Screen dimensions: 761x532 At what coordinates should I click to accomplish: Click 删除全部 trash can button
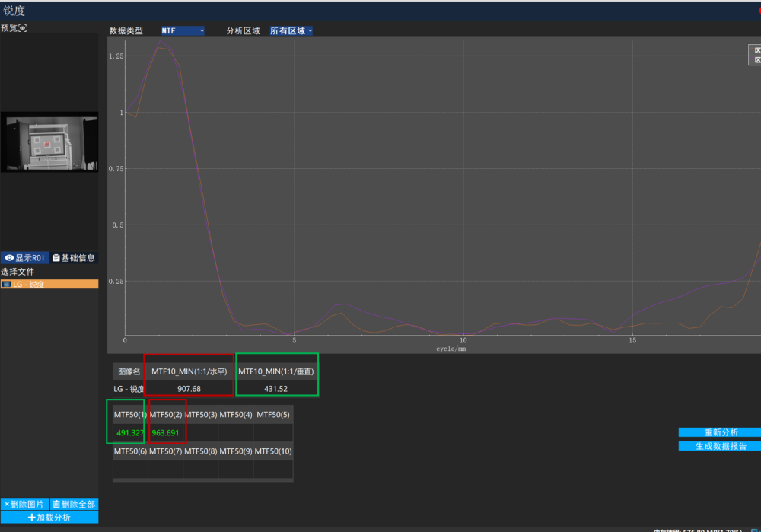74,504
